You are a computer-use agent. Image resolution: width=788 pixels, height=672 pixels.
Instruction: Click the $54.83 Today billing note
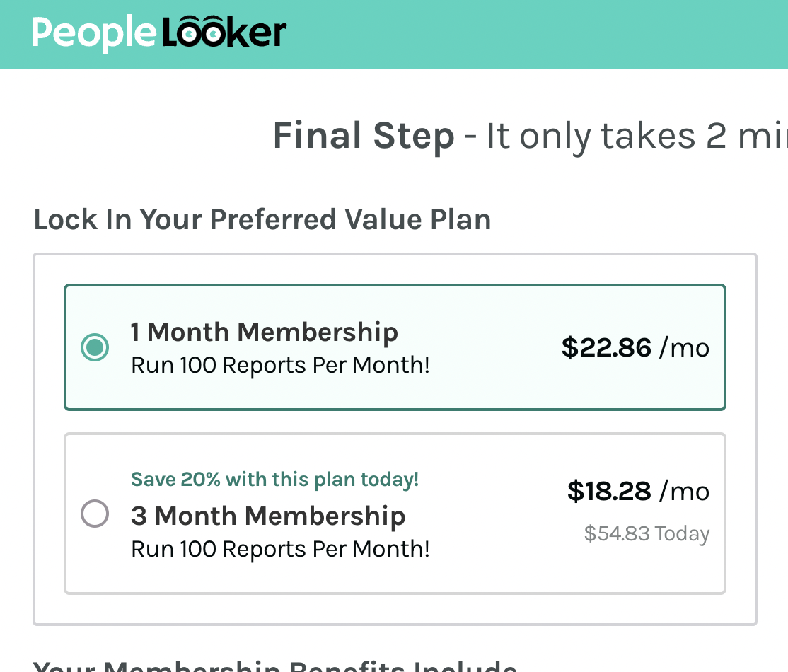647,533
